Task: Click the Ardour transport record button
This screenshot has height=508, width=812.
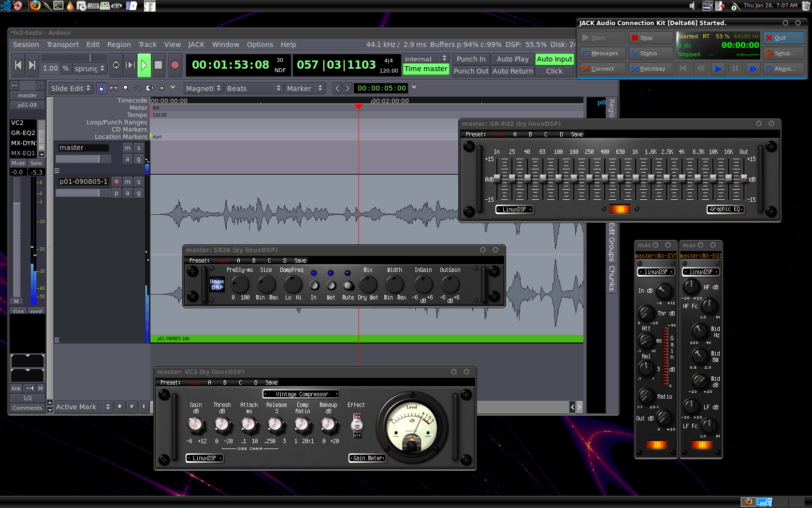Action: 175,65
